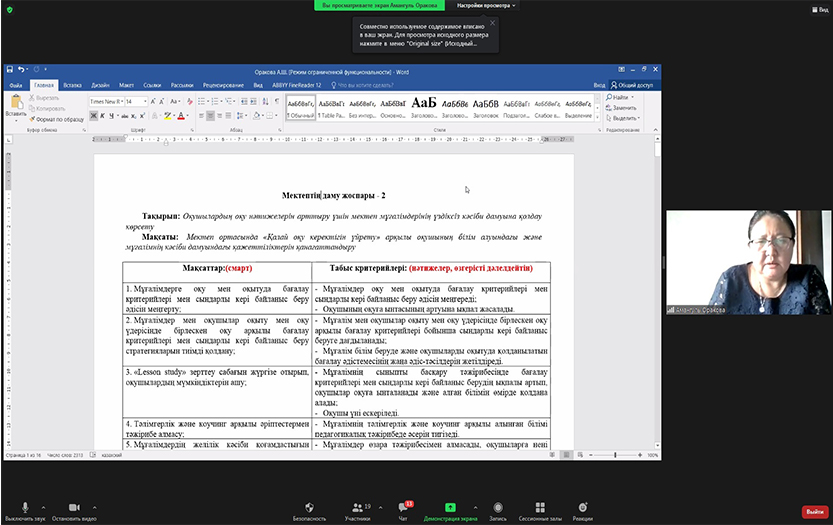Click the Word zoom slider in status bar

point(614,455)
